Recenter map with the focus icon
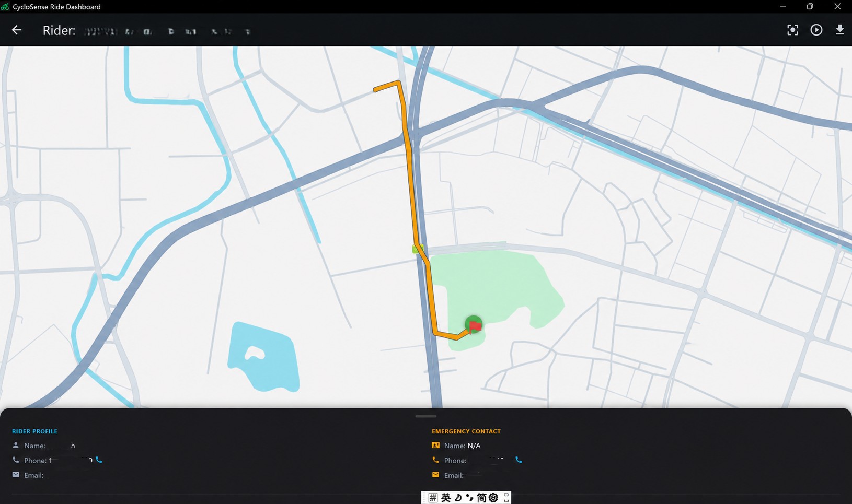This screenshot has height=504, width=852. click(792, 30)
